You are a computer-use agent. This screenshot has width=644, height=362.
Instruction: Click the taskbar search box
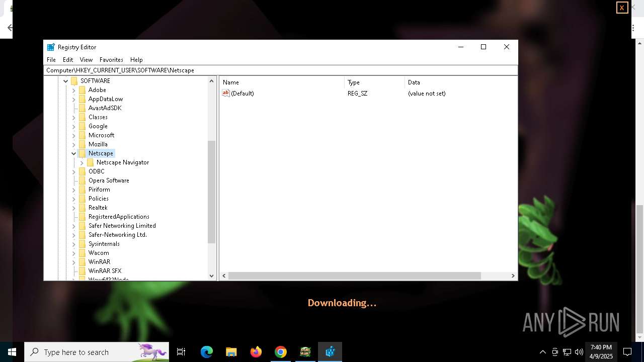click(97, 352)
